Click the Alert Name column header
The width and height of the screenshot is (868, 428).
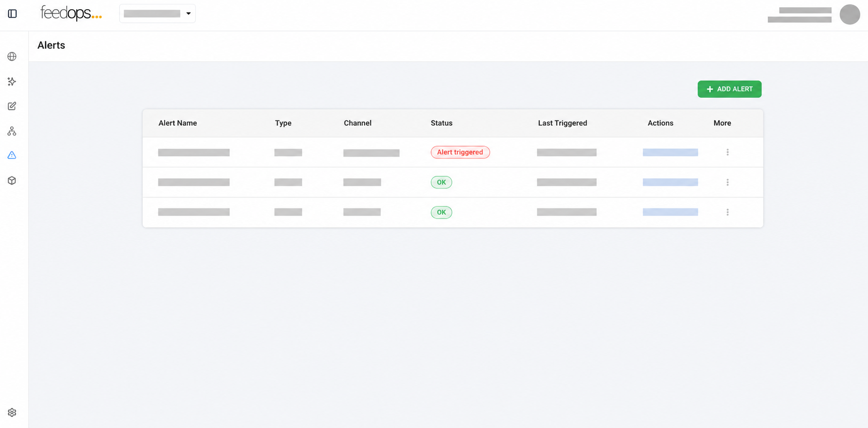pos(177,123)
